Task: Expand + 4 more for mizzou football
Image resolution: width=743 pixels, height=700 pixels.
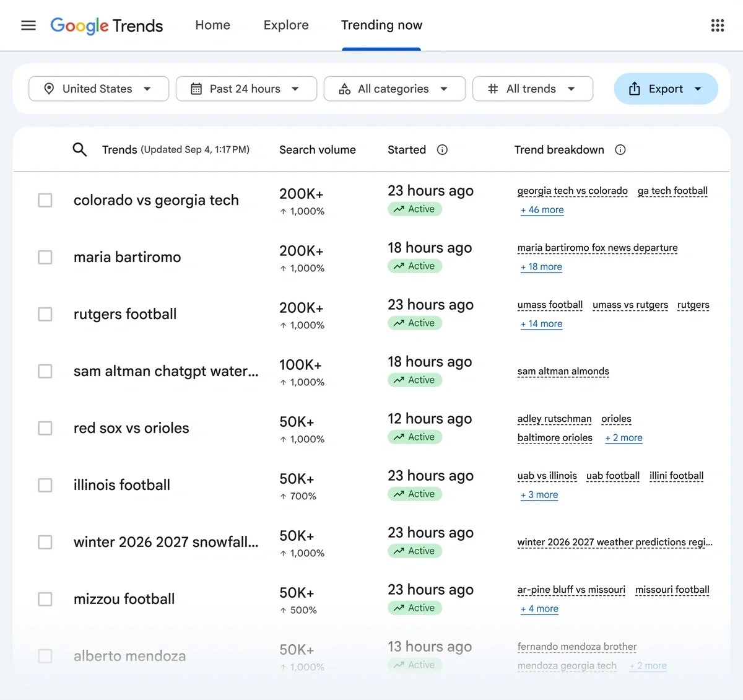Action: point(539,609)
